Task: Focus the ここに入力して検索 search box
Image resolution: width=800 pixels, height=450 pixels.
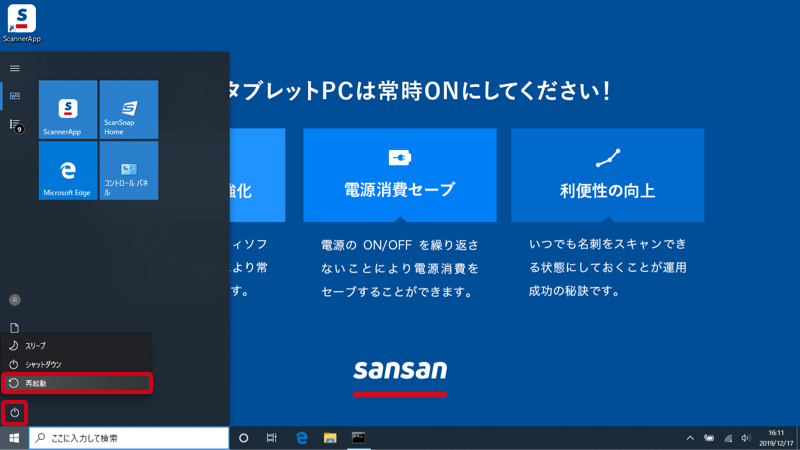Action: pyautogui.click(x=129, y=438)
